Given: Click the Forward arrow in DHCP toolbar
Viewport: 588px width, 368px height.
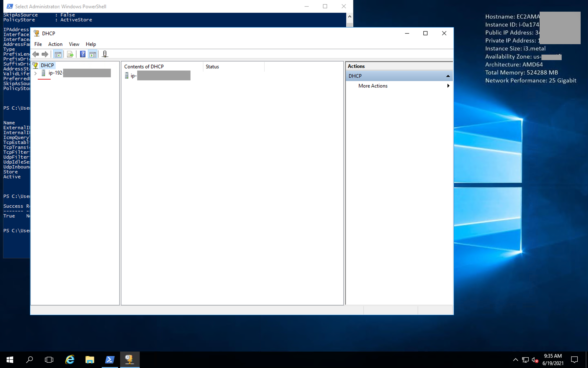Looking at the screenshot, I should 45,54.
